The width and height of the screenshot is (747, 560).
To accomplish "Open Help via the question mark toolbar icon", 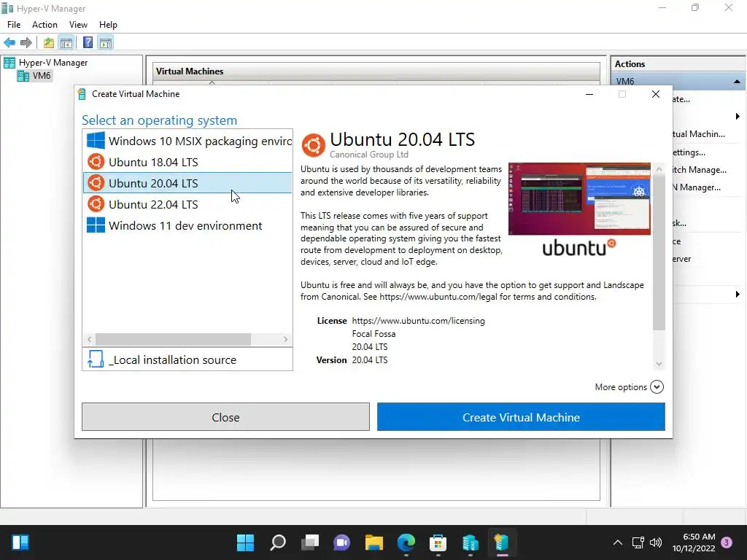I will (x=88, y=43).
